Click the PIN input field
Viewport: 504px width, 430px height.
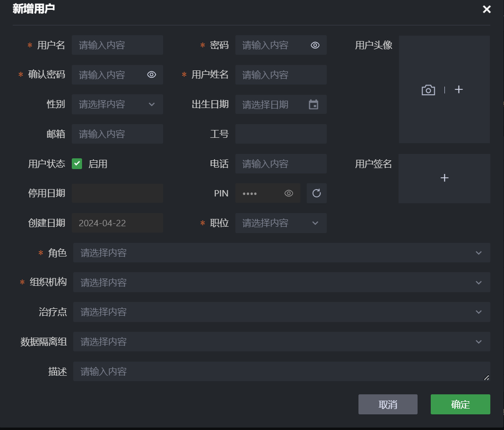point(268,193)
